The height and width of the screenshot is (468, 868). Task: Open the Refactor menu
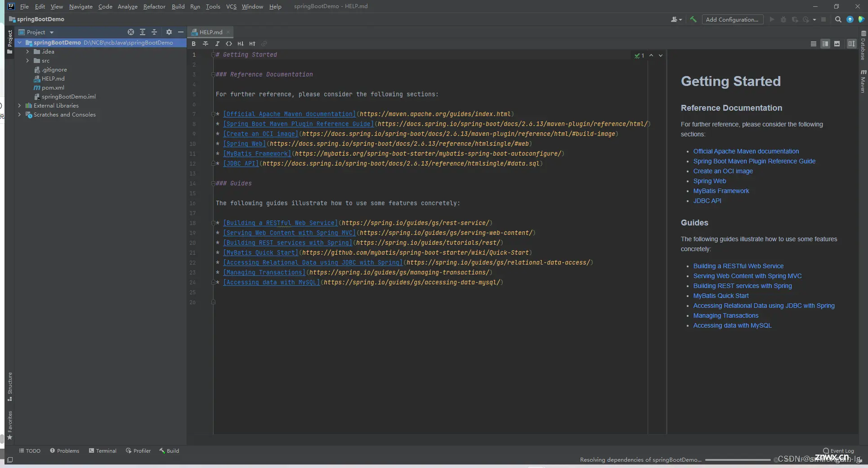(x=154, y=6)
